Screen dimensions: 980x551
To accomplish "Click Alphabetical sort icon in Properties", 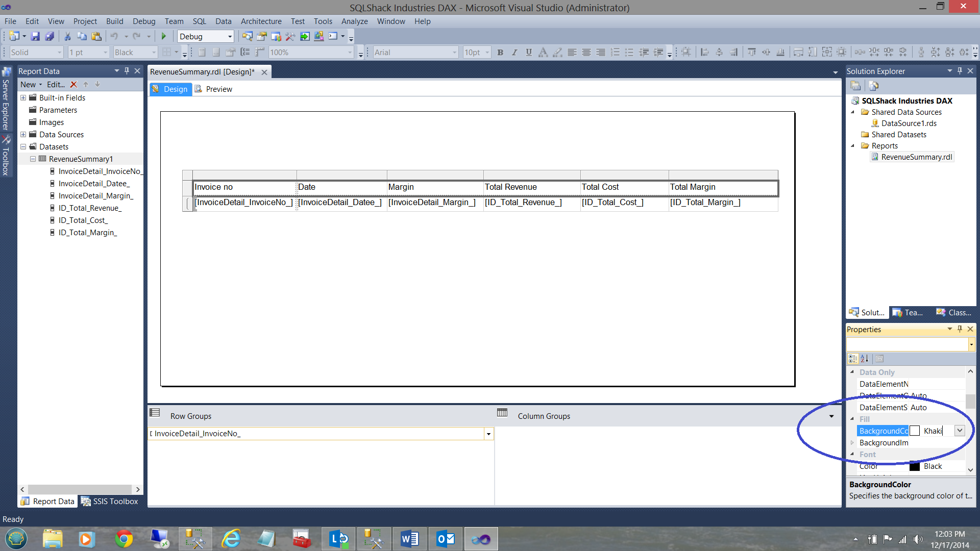I will 864,359.
